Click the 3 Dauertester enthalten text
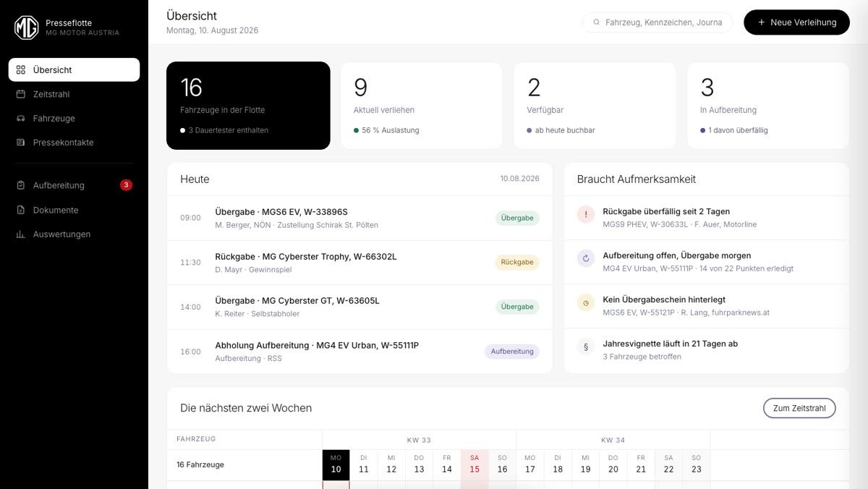Viewport: 868px width, 489px height. coord(229,130)
